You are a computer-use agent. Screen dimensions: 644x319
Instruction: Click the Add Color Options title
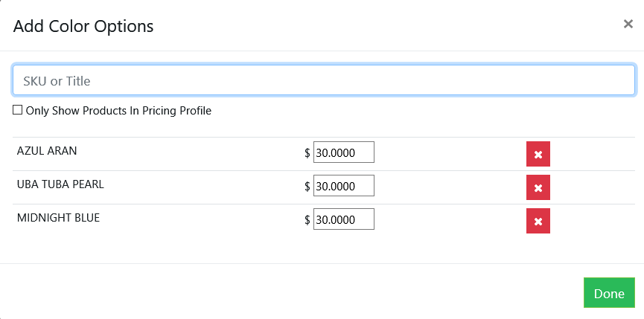tap(83, 27)
